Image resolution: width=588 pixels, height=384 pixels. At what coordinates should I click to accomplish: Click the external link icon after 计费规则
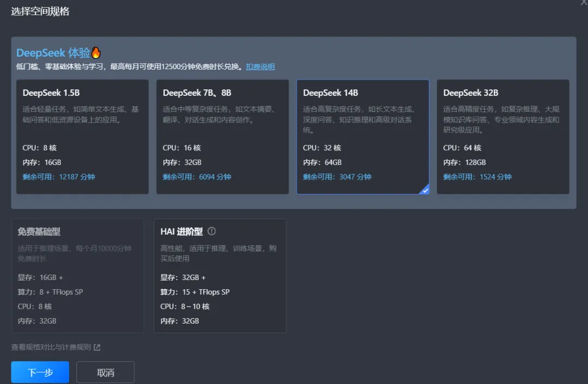[97, 348]
